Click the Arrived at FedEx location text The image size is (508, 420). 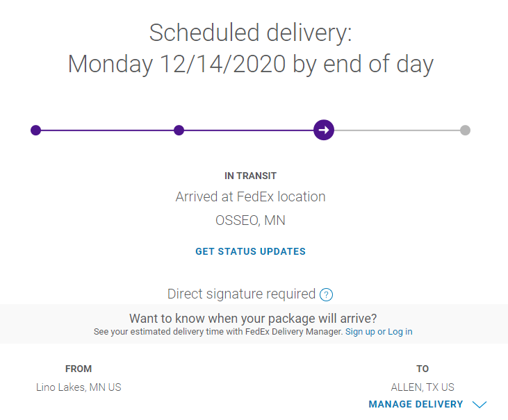(x=250, y=196)
